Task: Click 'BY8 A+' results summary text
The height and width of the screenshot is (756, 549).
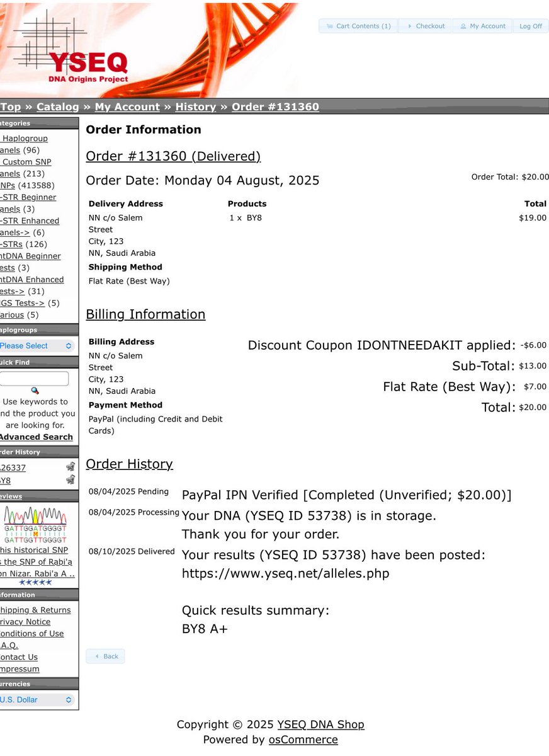Action: click(x=205, y=629)
